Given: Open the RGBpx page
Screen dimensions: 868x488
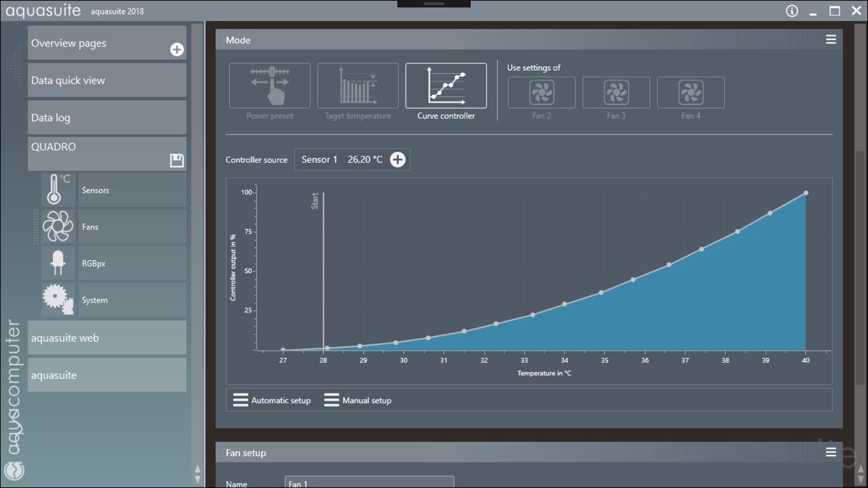Looking at the screenshot, I should pos(132,263).
